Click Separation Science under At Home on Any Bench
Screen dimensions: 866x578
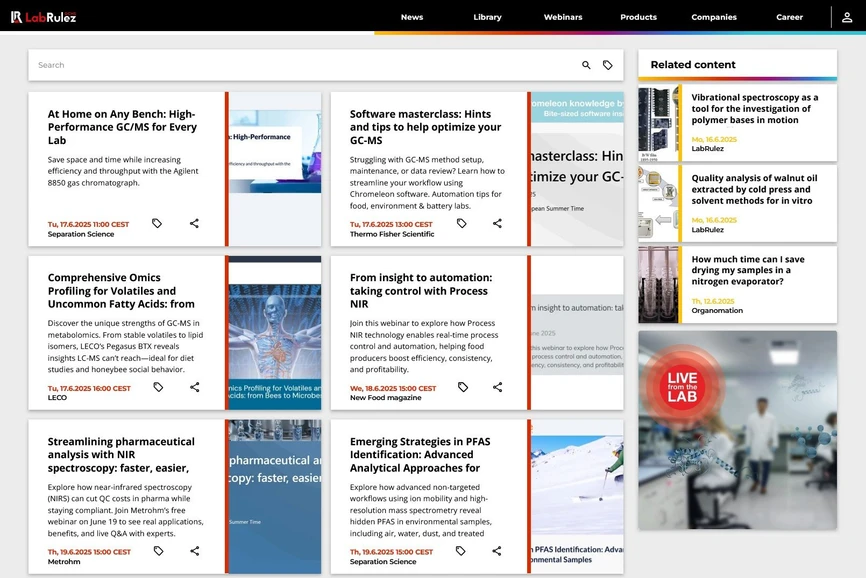81,234
